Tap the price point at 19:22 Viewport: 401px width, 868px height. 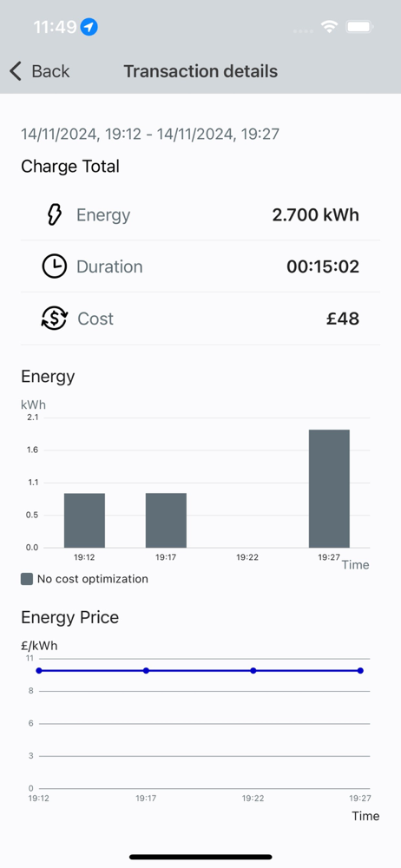[x=253, y=670]
